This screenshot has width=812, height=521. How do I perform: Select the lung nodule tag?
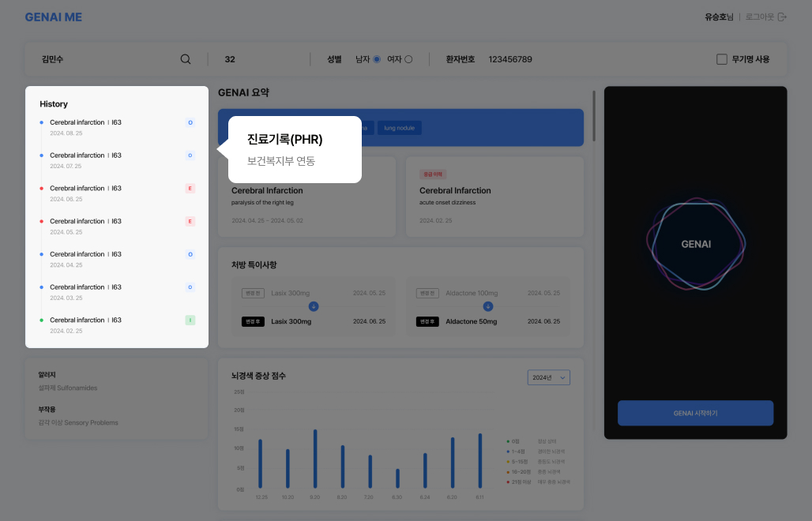399,128
